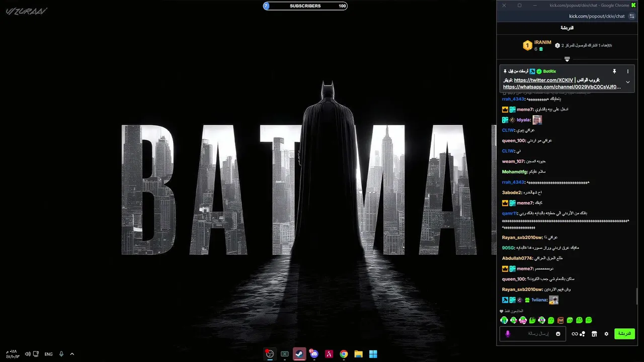This screenshot has width=644, height=362.
Task: Open Discord from the taskbar
Action: click(x=314, y=354)
